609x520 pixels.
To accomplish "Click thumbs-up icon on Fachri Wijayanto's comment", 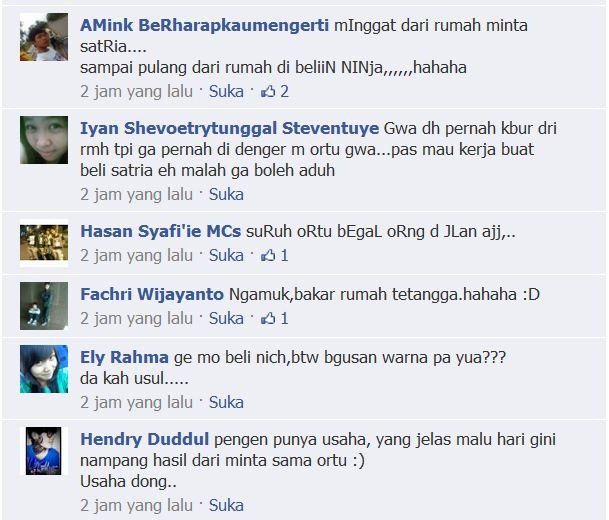I will click(x=268, y=318).
